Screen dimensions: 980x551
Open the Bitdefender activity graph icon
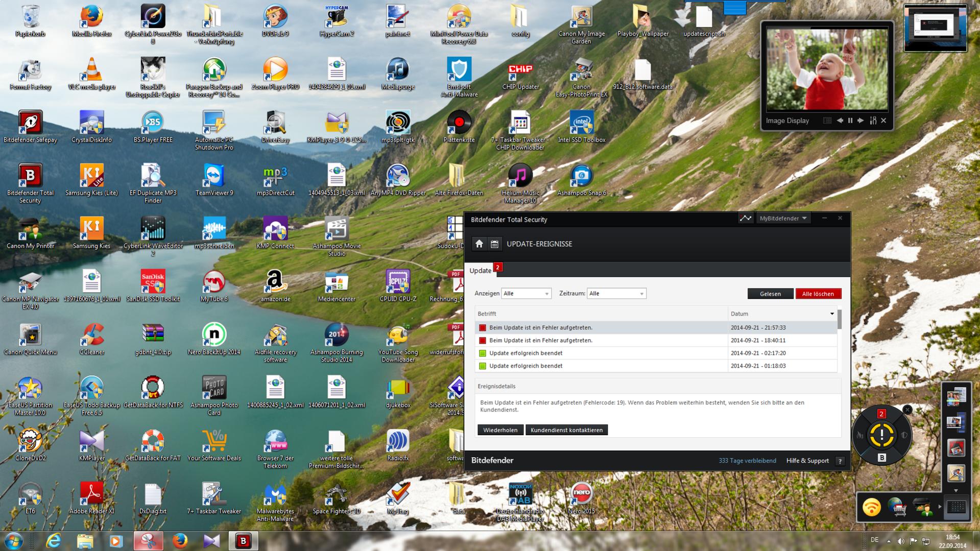click(x=746, y=218)
